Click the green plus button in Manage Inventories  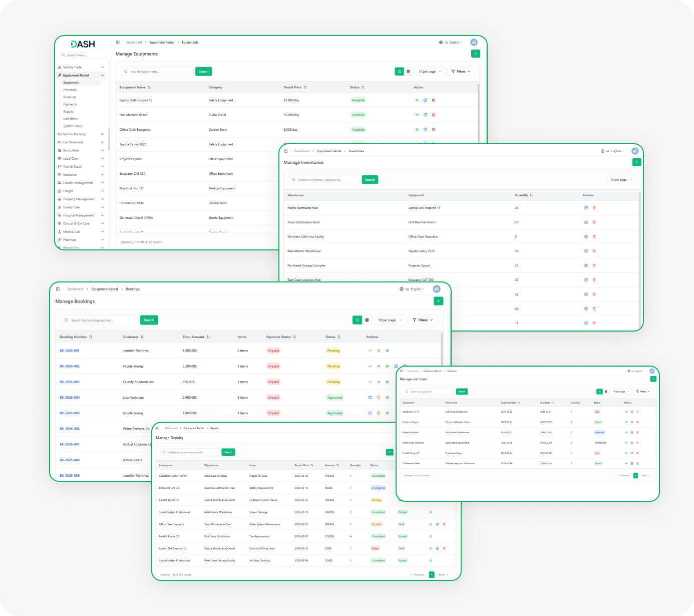637,162
